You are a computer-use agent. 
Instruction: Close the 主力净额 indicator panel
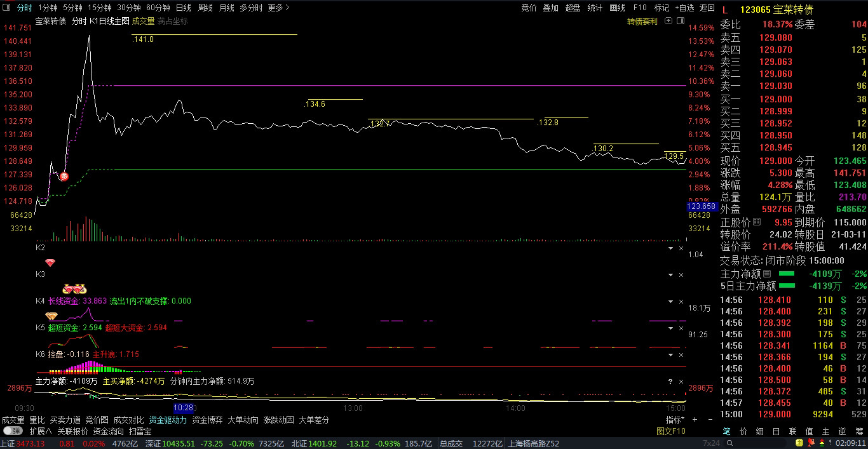681,382
